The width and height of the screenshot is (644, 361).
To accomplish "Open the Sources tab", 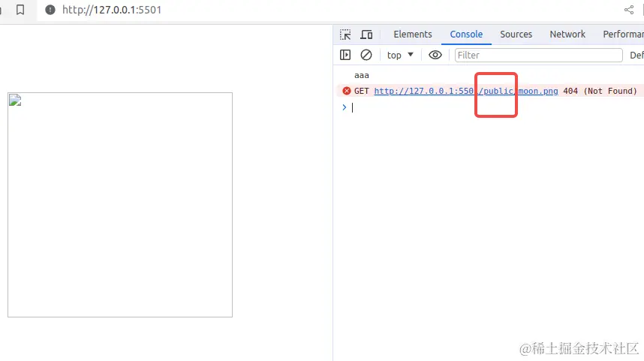I will coord(516,35).
